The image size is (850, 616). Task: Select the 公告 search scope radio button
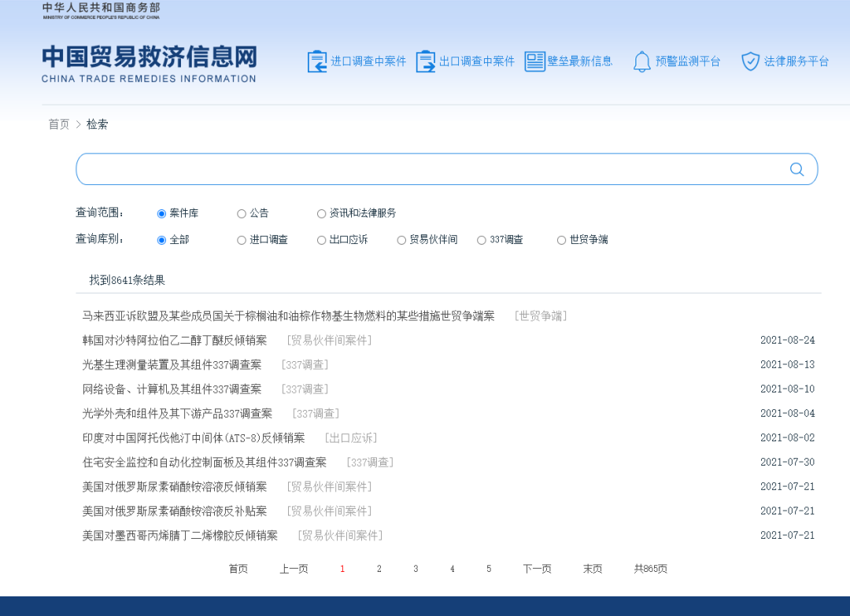[242, 212]
